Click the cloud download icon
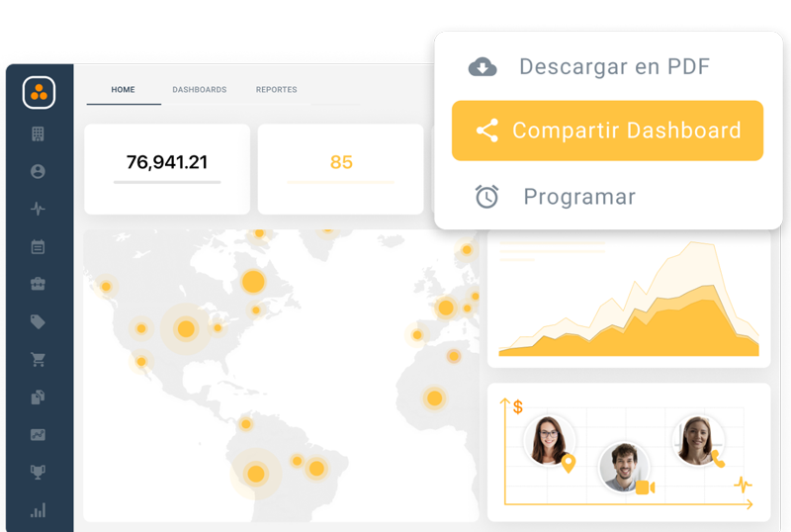791x532 pixels. (x=483, y=66)
